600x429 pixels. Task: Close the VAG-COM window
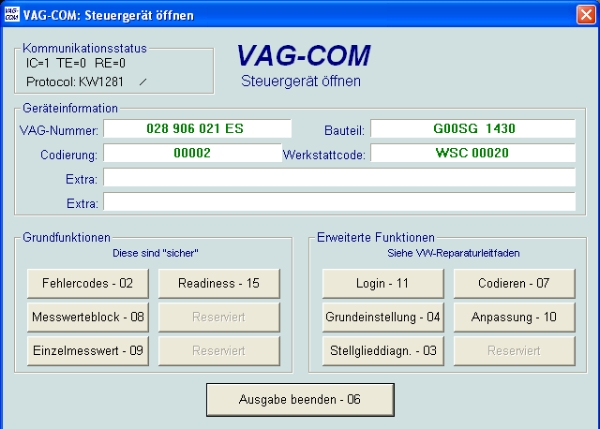tap(586, 15)
